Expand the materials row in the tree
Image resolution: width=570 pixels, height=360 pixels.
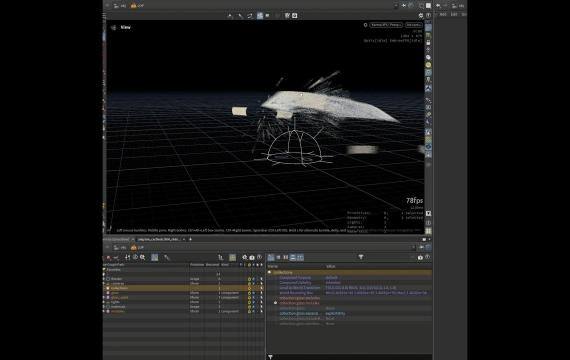(x=104, y=307)
